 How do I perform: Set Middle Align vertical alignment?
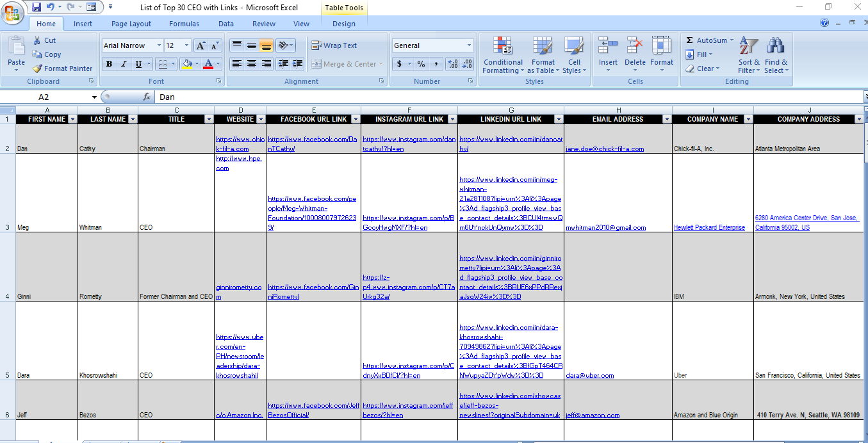coord(251,45)
